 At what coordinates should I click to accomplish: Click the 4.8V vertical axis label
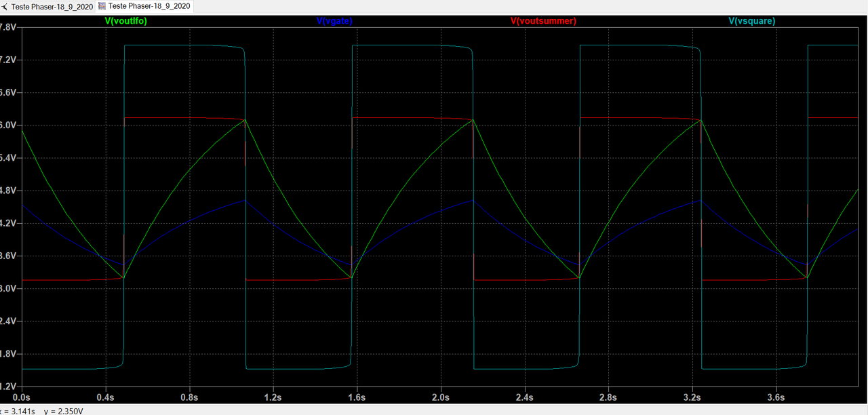coord(7,191)
